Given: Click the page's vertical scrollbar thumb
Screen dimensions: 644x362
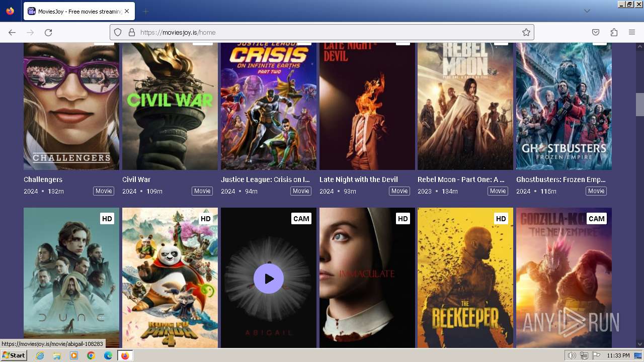Looking at the screenshot, I should (639, 105).
